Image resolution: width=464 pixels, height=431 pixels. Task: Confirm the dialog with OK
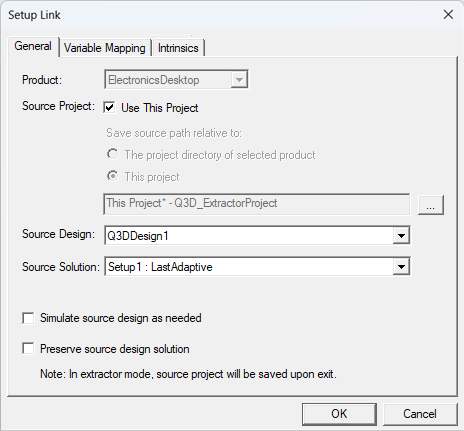339,414
